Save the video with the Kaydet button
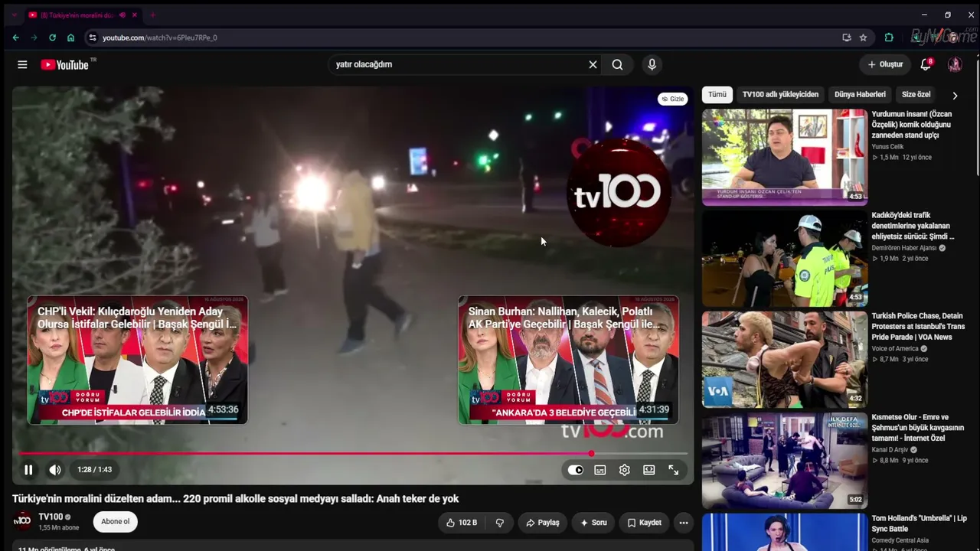This screenshot has width=980, height=551. point(644,523)
